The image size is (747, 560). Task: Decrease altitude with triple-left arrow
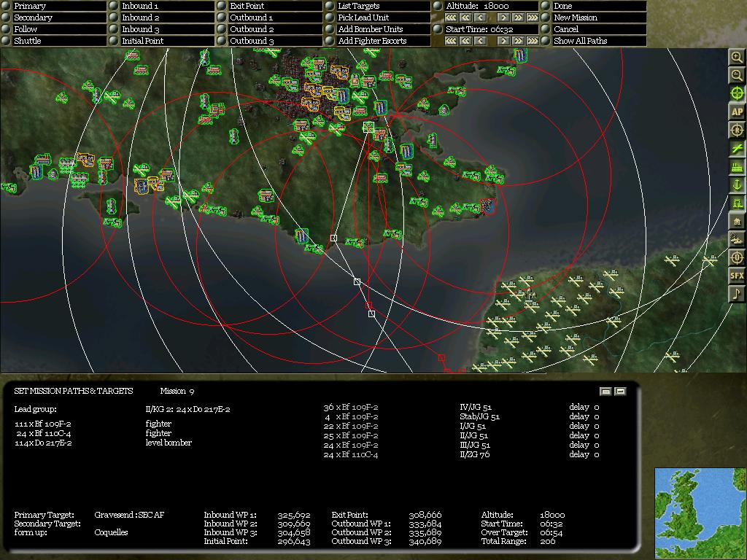451,17
